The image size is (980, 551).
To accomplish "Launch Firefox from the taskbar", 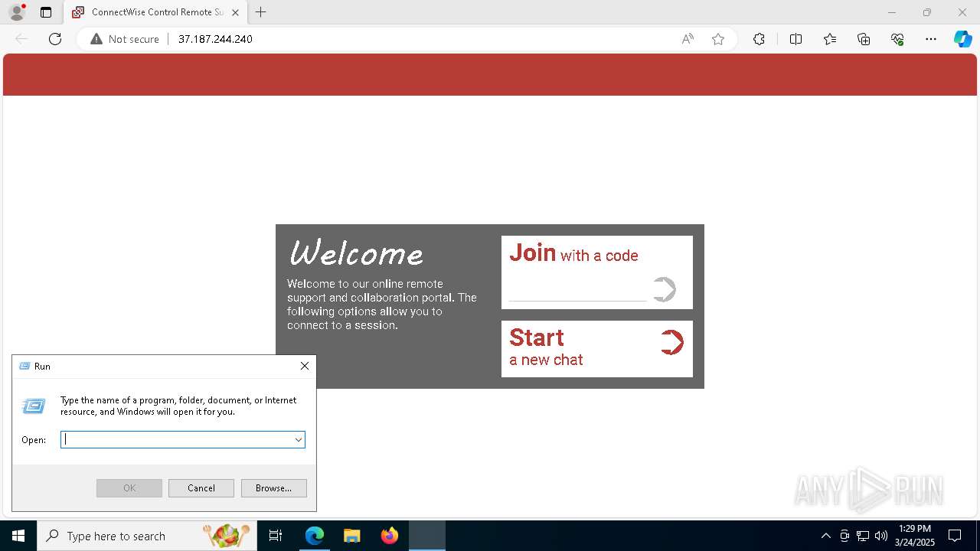I will tap(390, 536).
